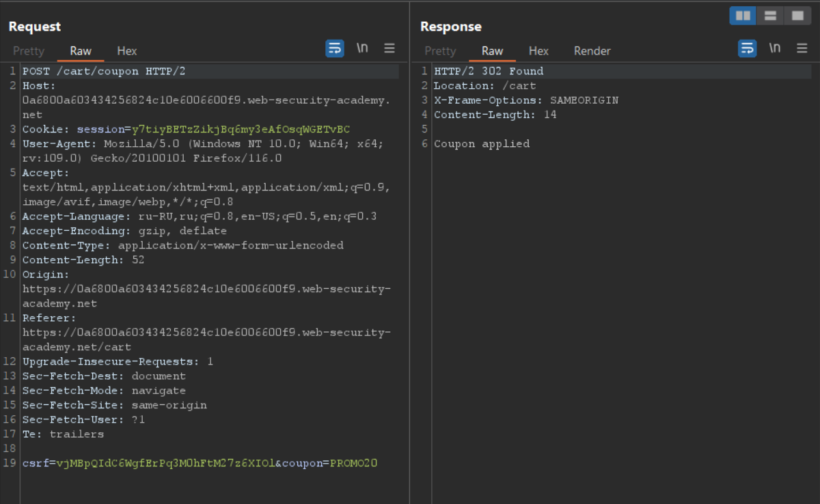Click the csrf token value
The height and width of the screenshot is (504, 820).
point(165,464)
